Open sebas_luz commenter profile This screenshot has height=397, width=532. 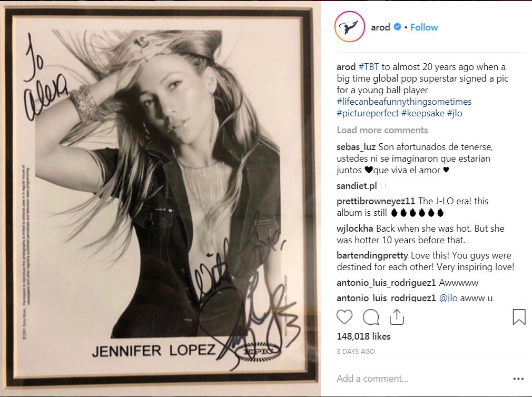click(356, 147)
